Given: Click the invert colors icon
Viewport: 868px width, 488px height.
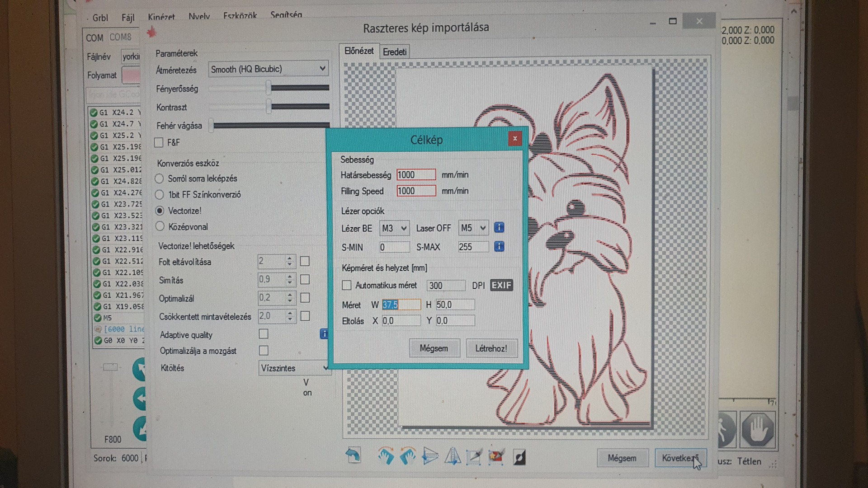Looking at the screenshot, I should [519, 458].
